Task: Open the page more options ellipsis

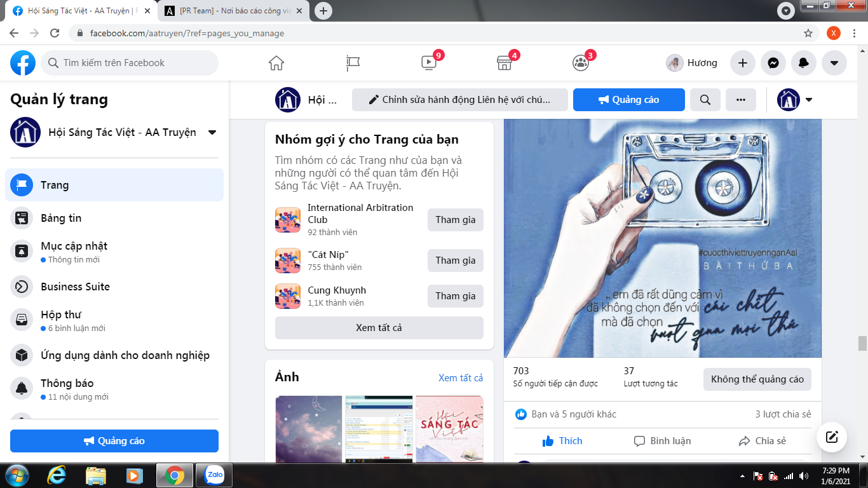Action: [x=741, y=100]
